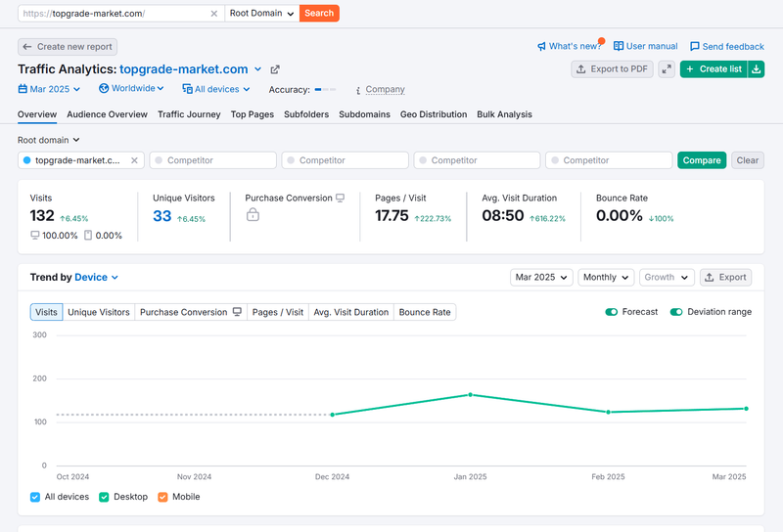Open the Root Domain dropdown in search bar
Viewport: 783px width, 532px height.
click(x=261, y=14)
